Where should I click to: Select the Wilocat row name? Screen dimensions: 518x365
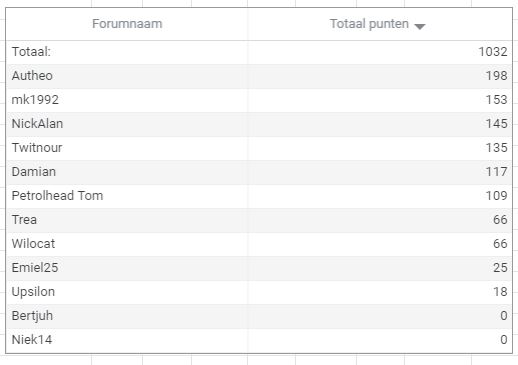(x=33, y=244)
